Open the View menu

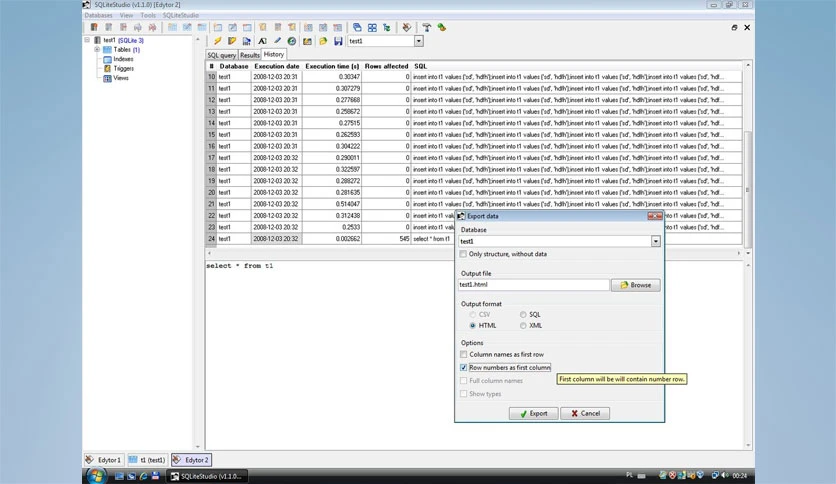click(126, 15)
